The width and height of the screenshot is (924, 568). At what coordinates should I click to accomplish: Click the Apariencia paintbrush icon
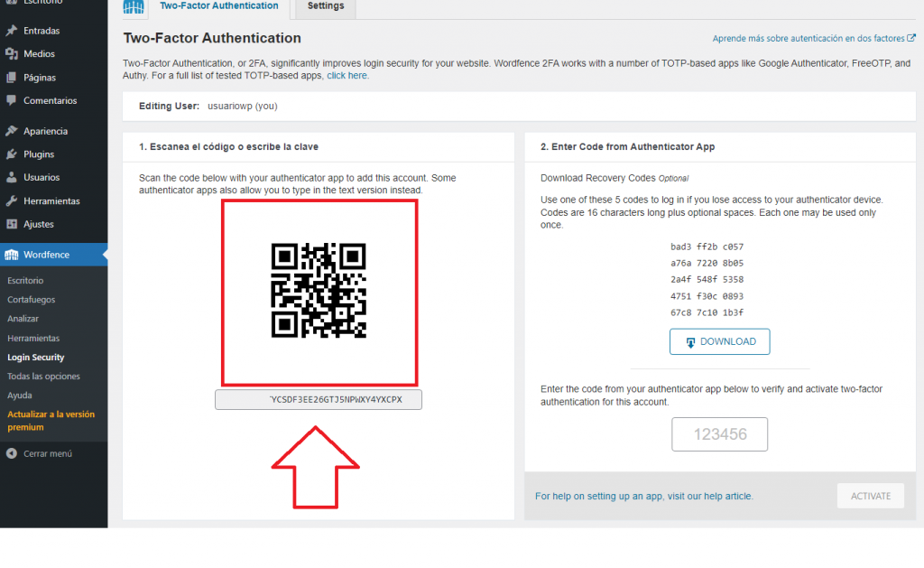coord(11,131)
